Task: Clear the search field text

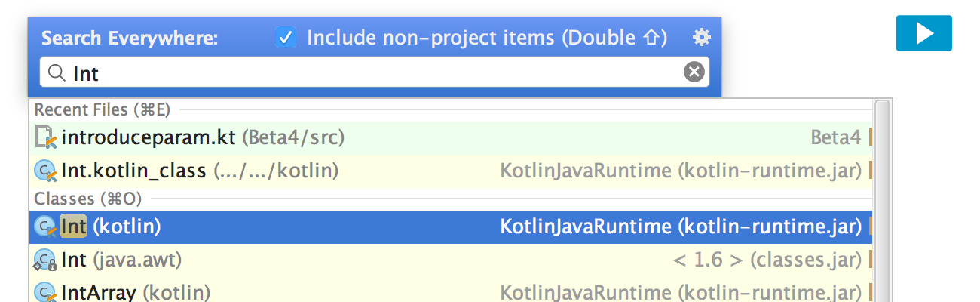Action: click(694, 72)
